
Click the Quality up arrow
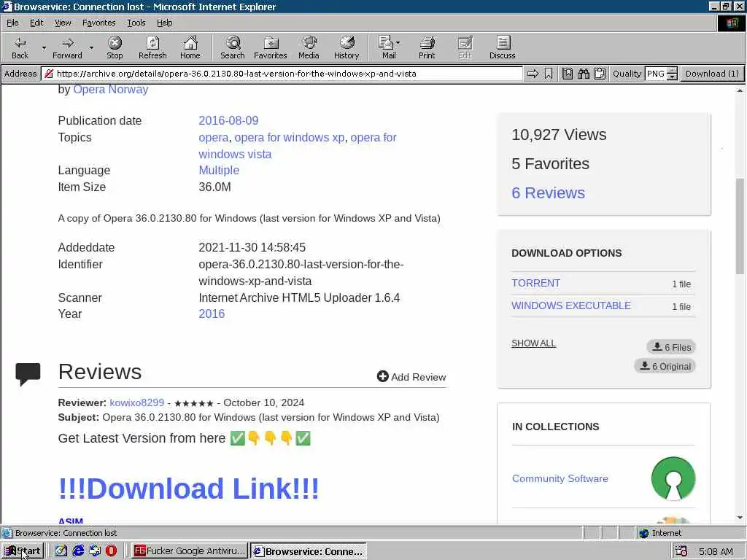pyautogui.click(x=672, y=71)
